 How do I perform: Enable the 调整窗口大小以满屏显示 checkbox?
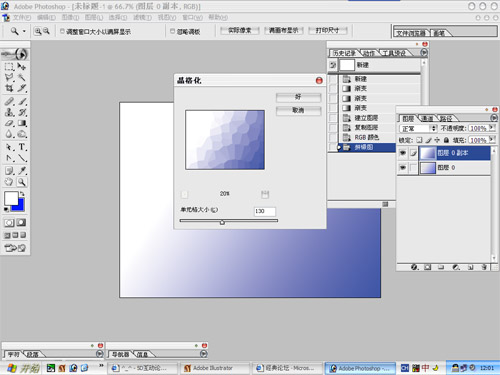point(62,31)
